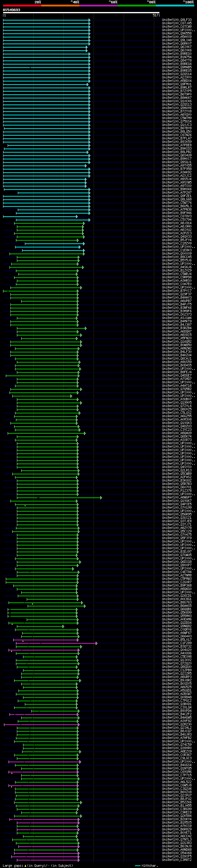Select label UniRef100_O70475

[177, 535]
